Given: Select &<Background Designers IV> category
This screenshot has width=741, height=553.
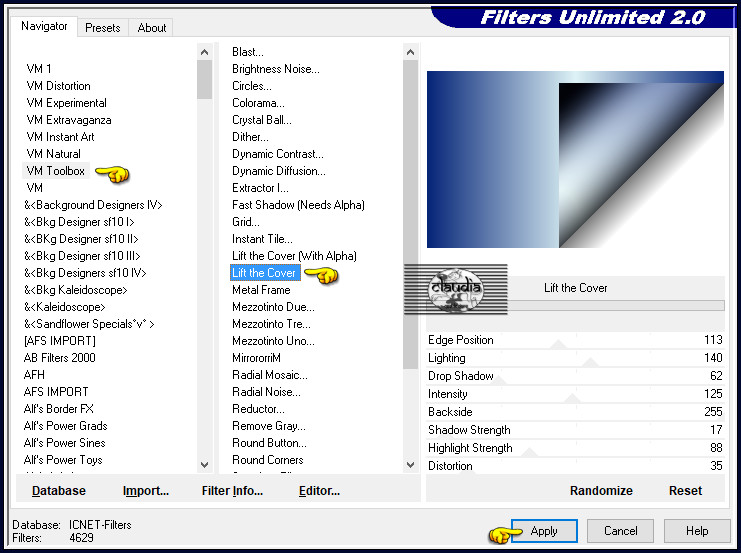Looking at the screenshot, I should (x=93, y=205).
